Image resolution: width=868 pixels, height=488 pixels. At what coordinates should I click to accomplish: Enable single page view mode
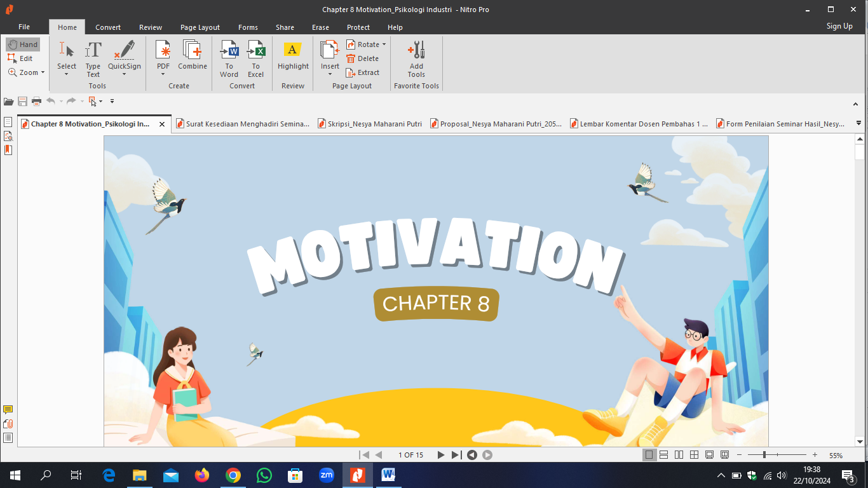pos(649,455)
